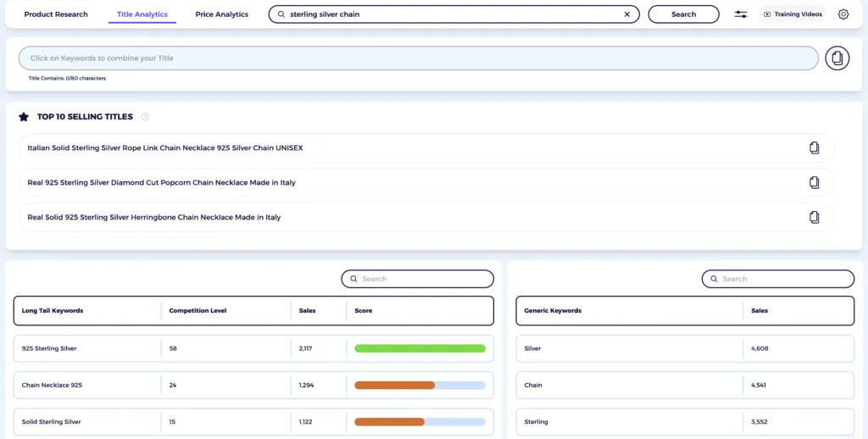The image size is (868, 439).
Task: Click Chain sales value 4,541
Action: point(759,386)
